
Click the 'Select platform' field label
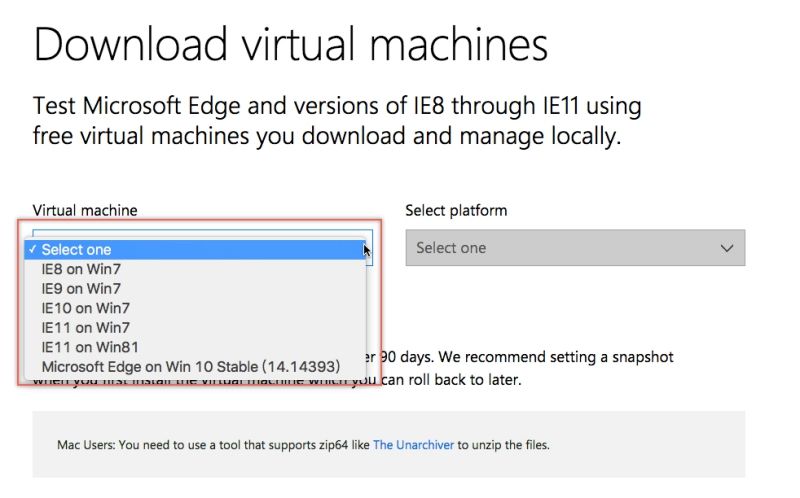tap(456, 210)
